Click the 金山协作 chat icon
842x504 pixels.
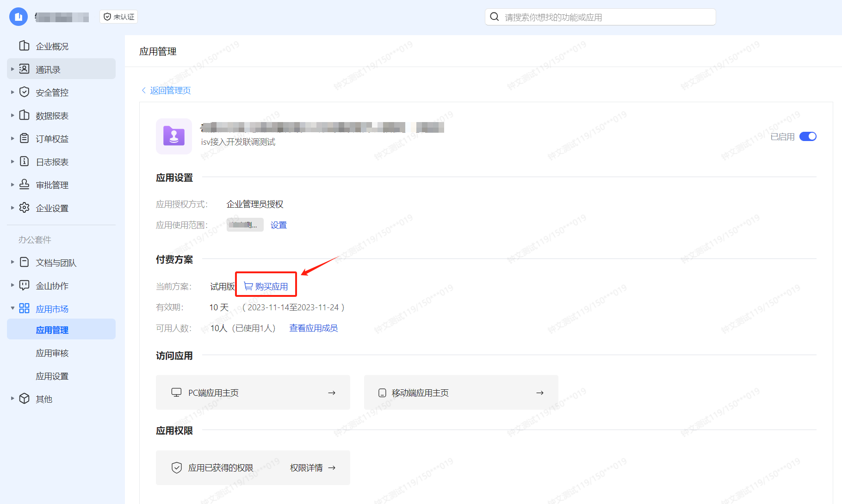tap(25, 285)
